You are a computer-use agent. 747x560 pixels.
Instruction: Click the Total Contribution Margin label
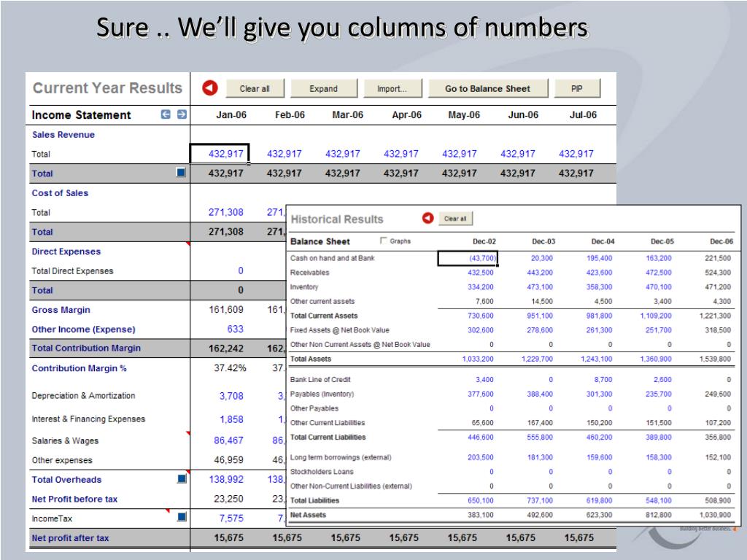86,348
